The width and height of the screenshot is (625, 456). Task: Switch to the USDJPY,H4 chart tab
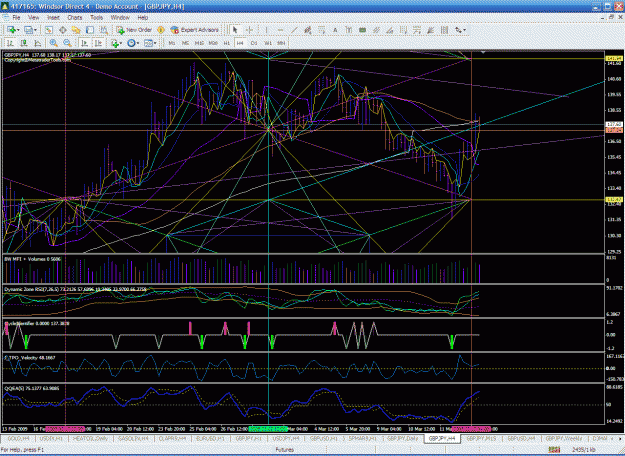point(286,438)
